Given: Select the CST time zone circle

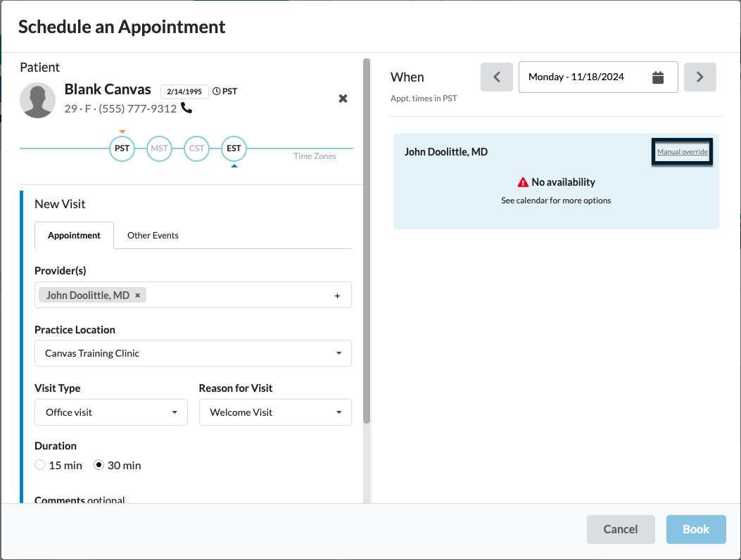Looking at the screenshot, I should (196, 148).
